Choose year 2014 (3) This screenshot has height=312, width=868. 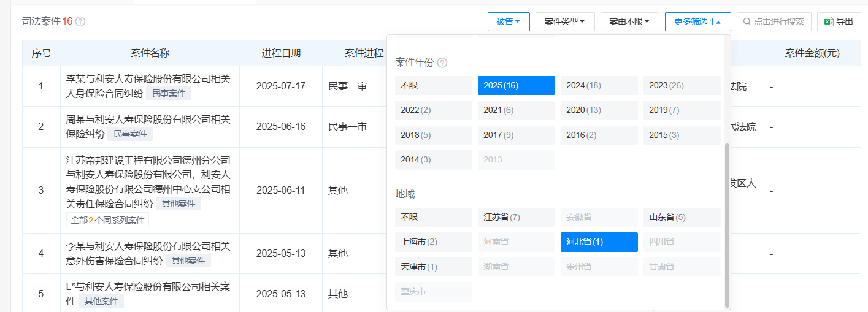[434, 160]
